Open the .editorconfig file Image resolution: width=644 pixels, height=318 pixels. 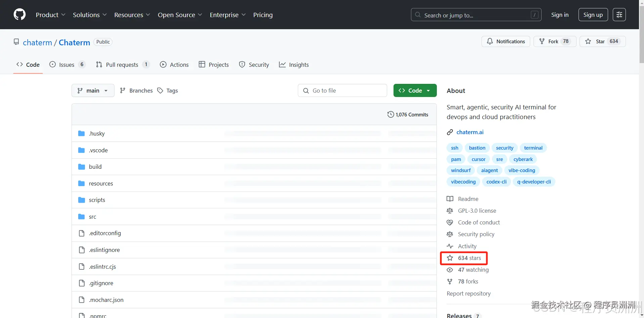pos(105,233)
